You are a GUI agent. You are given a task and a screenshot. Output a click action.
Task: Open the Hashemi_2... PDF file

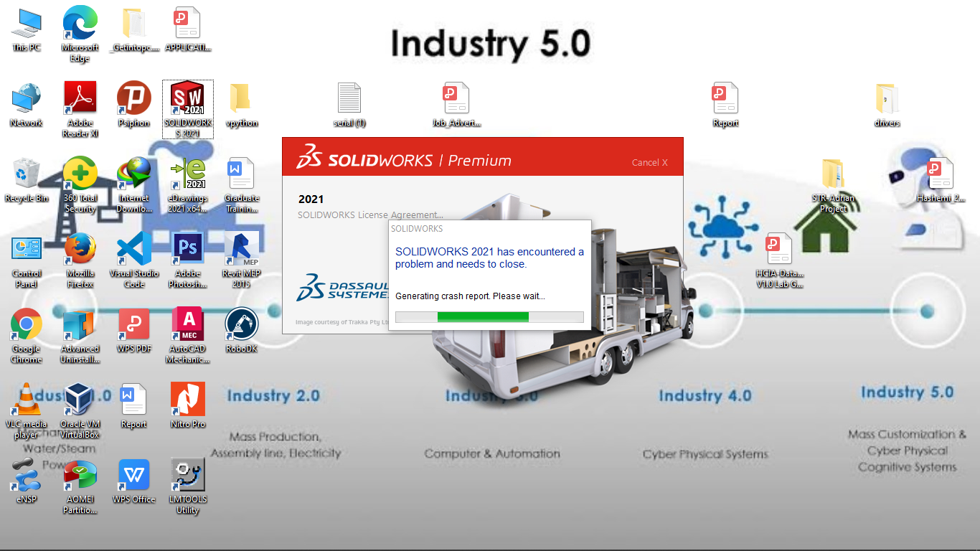(x=941, y=181)
